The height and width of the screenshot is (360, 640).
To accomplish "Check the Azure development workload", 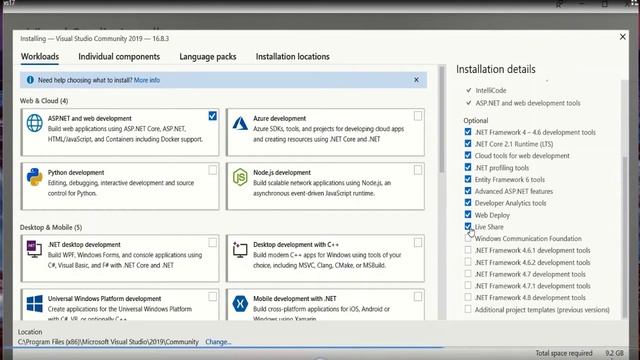I will point(418,116).
